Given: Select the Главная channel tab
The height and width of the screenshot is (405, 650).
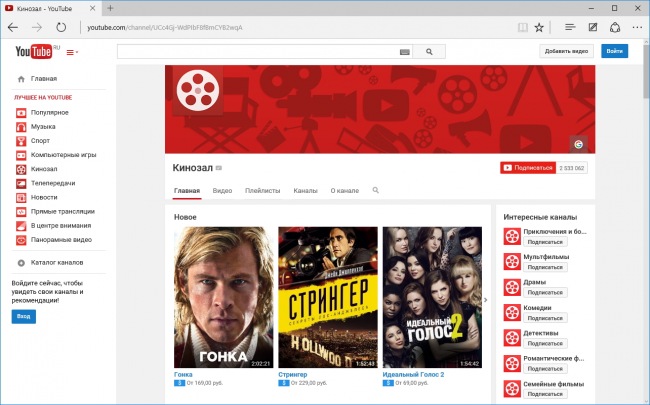Looking at the screenshot, I should 187,191.
